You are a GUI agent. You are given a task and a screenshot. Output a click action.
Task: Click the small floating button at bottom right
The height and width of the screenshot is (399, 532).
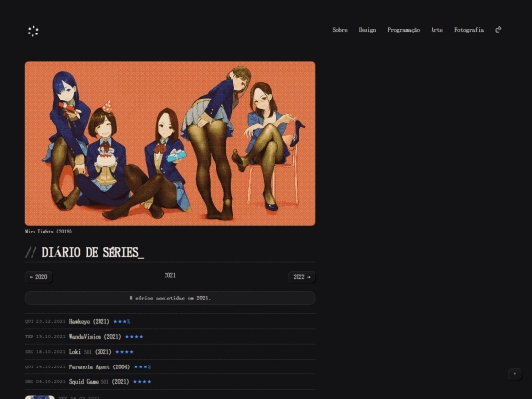(x=515, y=374)
